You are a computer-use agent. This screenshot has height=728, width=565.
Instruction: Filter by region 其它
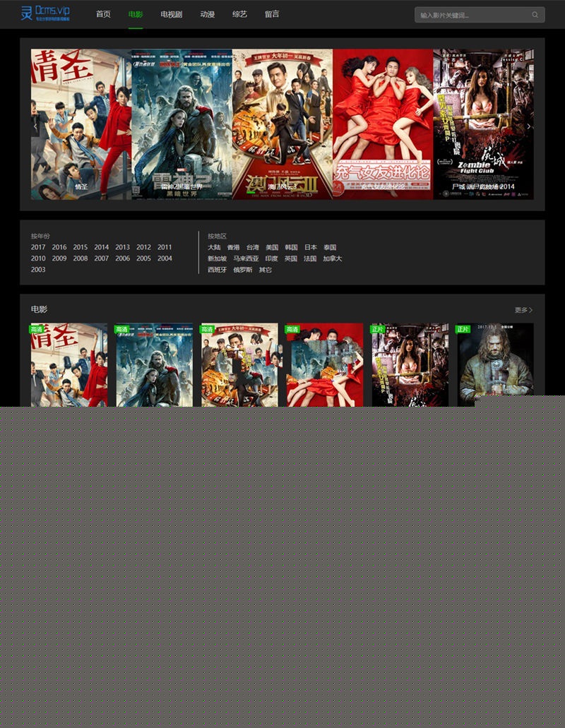pos(266,269)
